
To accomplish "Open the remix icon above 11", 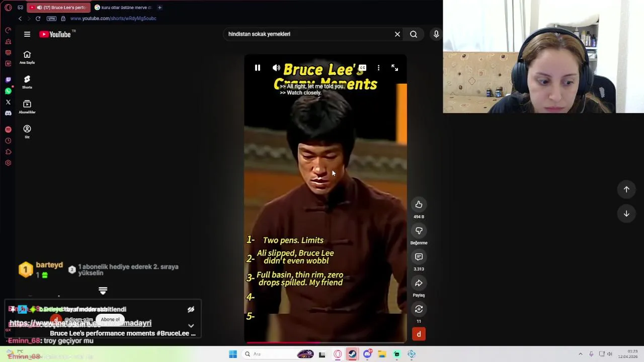I will tap(419, 309).
